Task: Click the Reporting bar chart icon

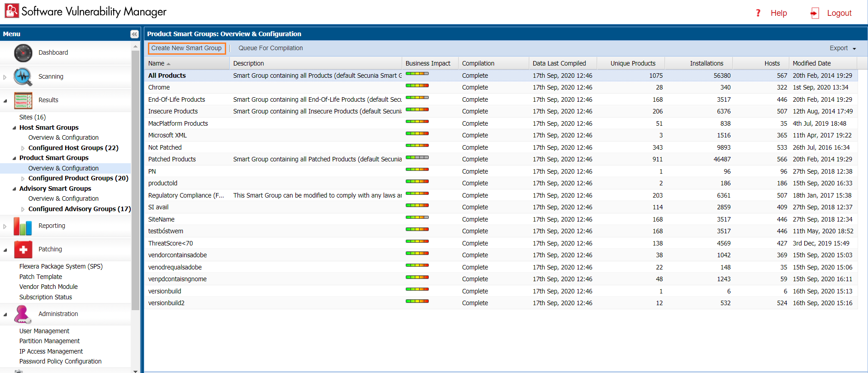Action: pyautogui.click(x=23, y=226)
